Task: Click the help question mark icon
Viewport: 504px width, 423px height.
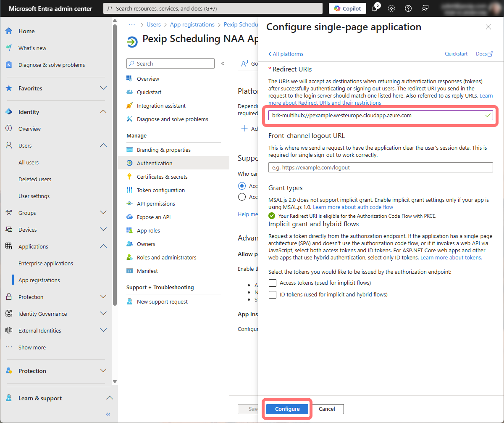Action: 408,8
